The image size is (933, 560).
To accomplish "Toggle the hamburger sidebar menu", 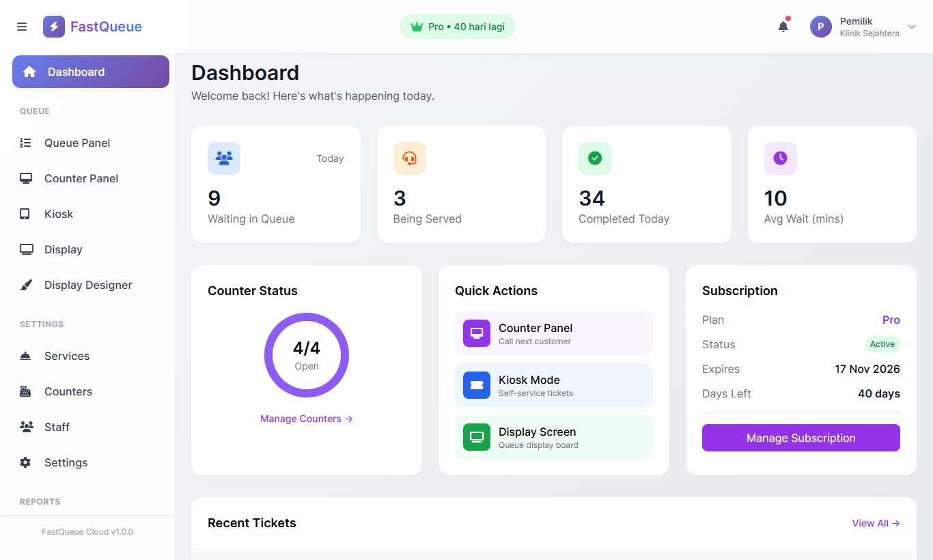I will point(22,27).
